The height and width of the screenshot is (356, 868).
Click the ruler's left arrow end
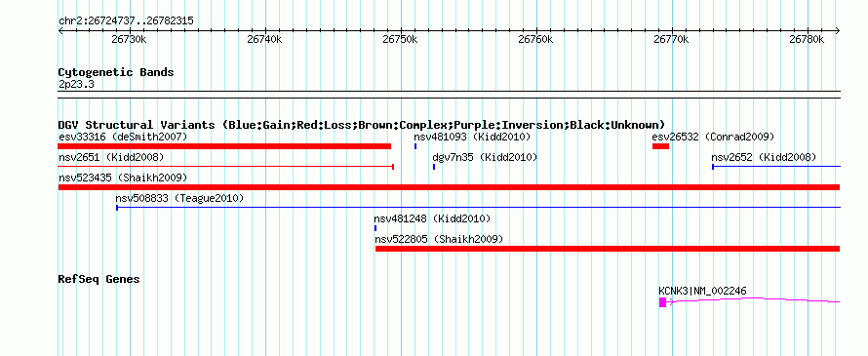point(60,30)
